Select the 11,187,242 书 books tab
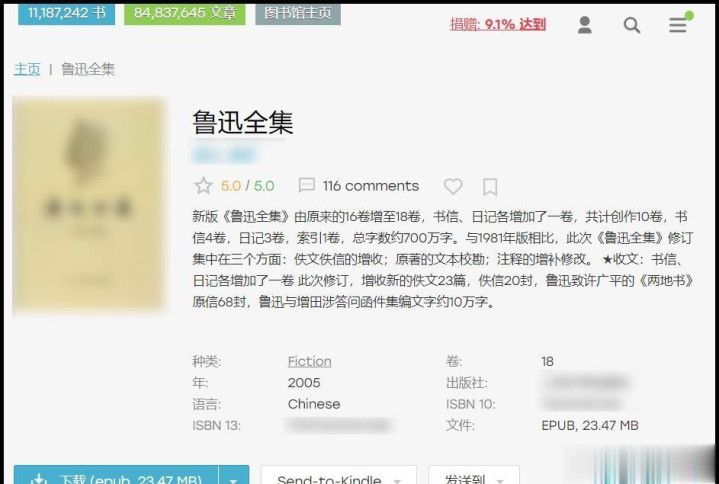The height and width of the screenshot is (484, 719). click(66, 14)
